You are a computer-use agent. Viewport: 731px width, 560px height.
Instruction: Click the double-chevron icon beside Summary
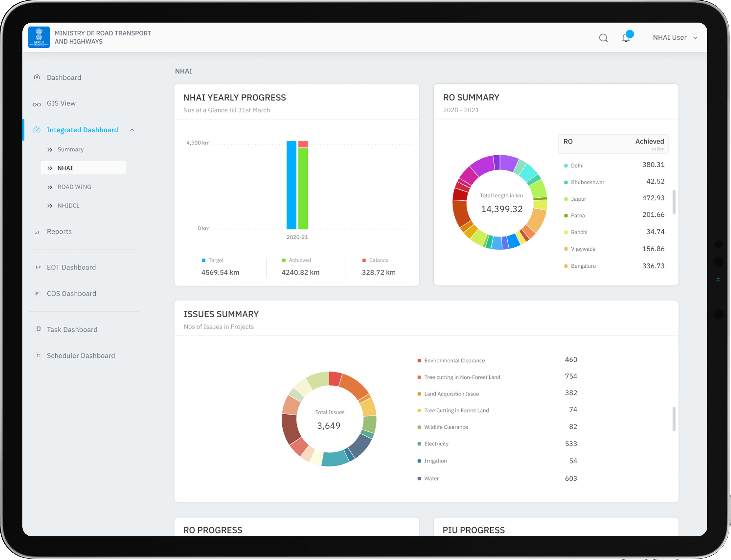pos(50,150)
